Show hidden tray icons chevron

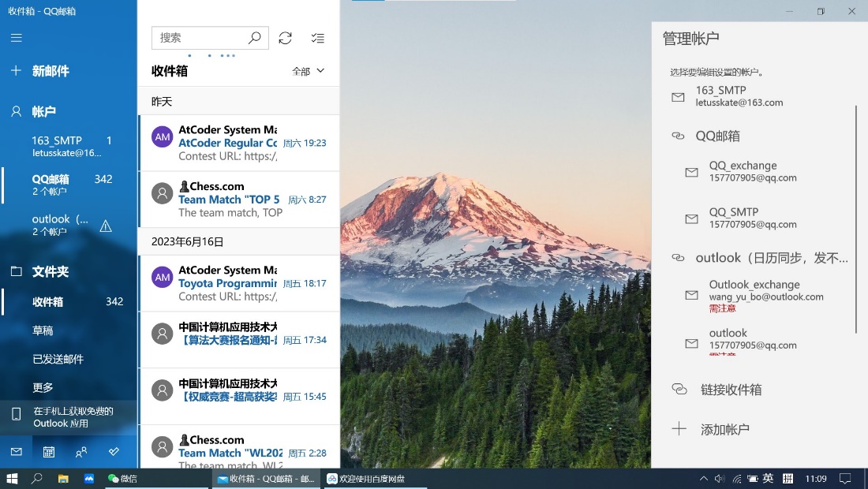(x=704, y=479)
